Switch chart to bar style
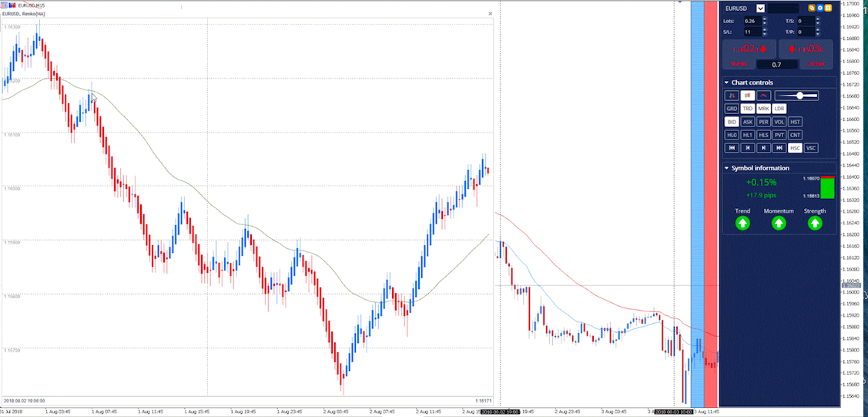 point(732,96)
